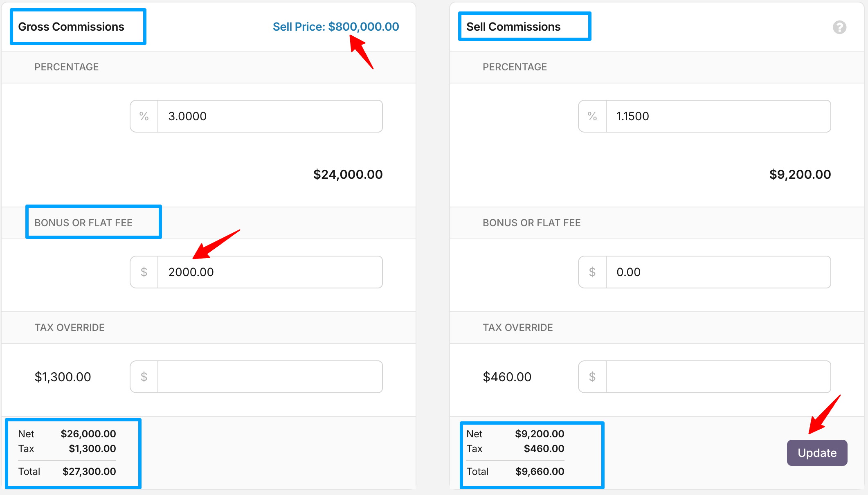Click the $9,200.00 sell commission amount
This screenshot has height=495, width=868.
[x=800, y=175]
